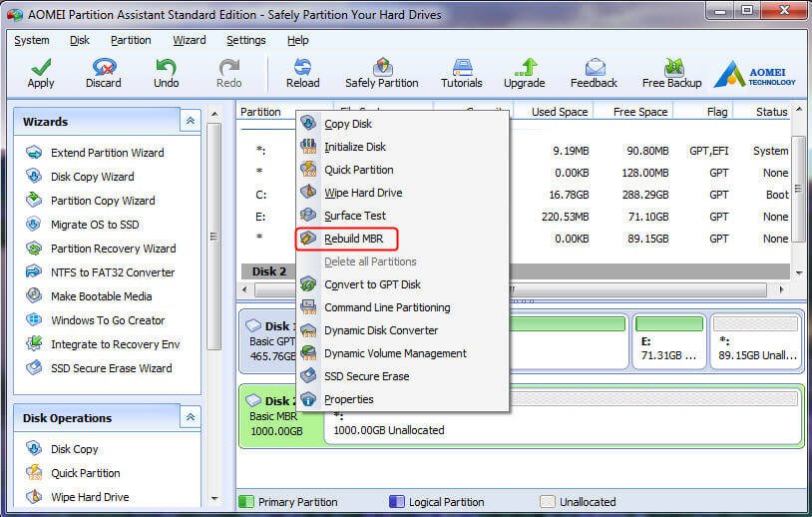Choose Quick Partition in context menu
The image size is (812, 517).
[x=402, y=170]
